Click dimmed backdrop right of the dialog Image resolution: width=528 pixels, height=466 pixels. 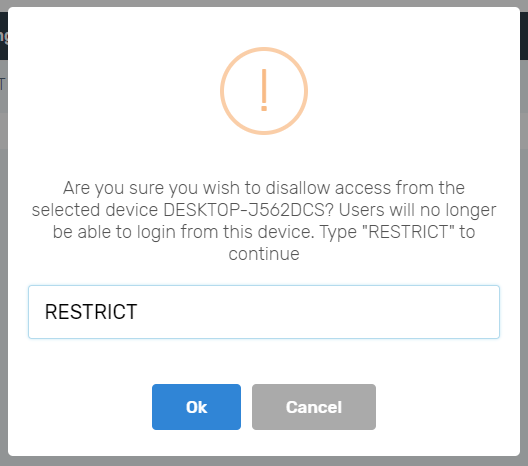click(x=524, y=269)
